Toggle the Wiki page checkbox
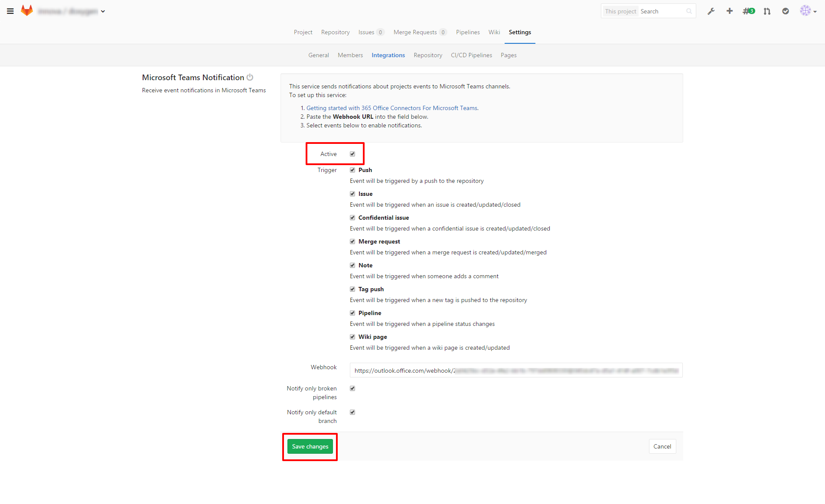 352,337
